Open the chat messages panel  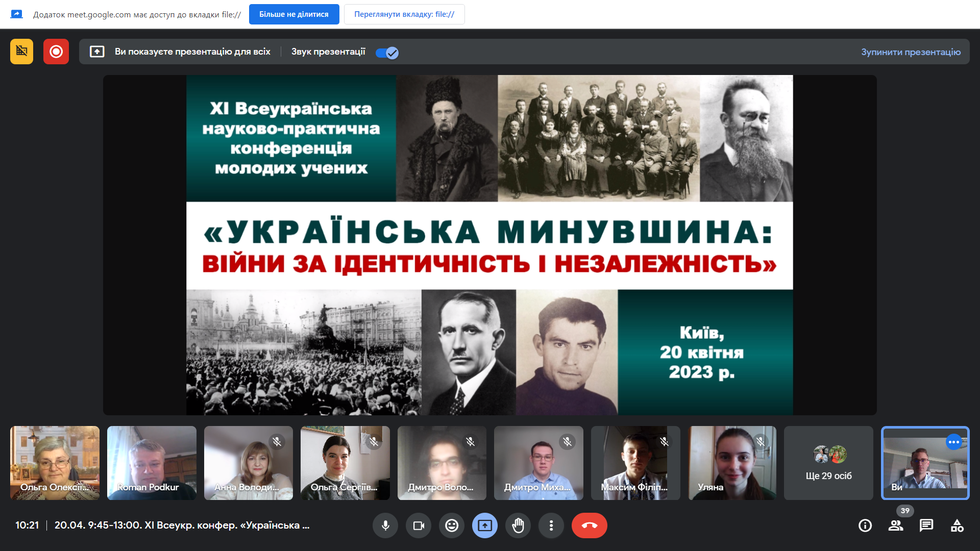[926, 525]
